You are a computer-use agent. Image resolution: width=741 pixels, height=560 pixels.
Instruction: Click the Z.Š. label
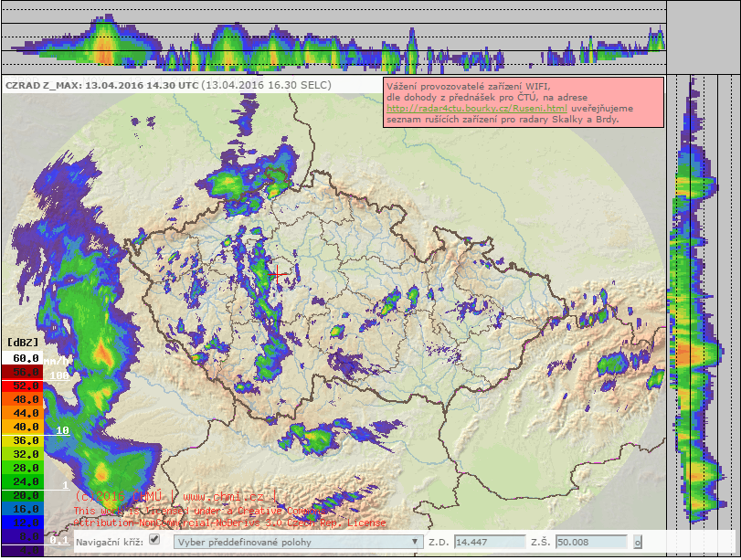point(541,542)
